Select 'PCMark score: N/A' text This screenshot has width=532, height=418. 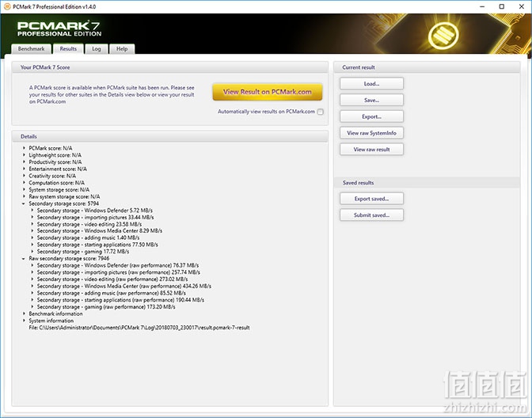51,148
